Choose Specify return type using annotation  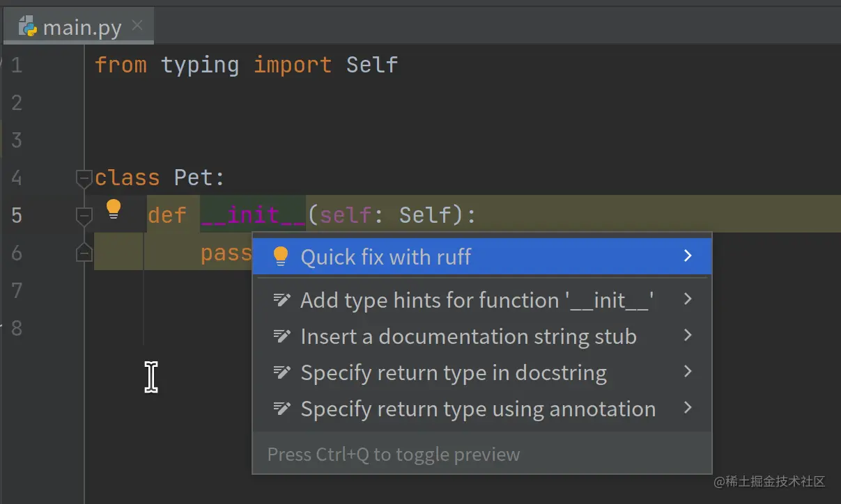(x=481, y=409)
